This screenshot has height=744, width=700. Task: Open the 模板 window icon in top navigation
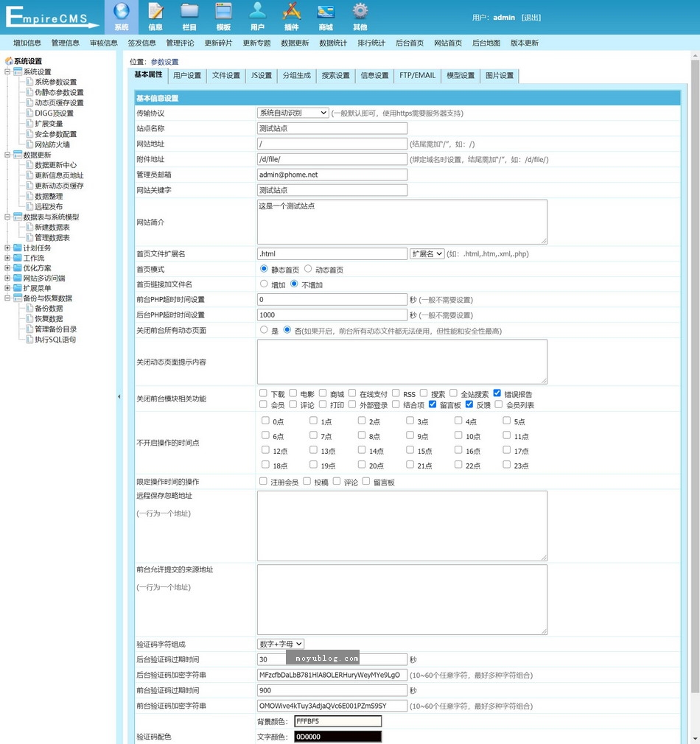[223, 11]
